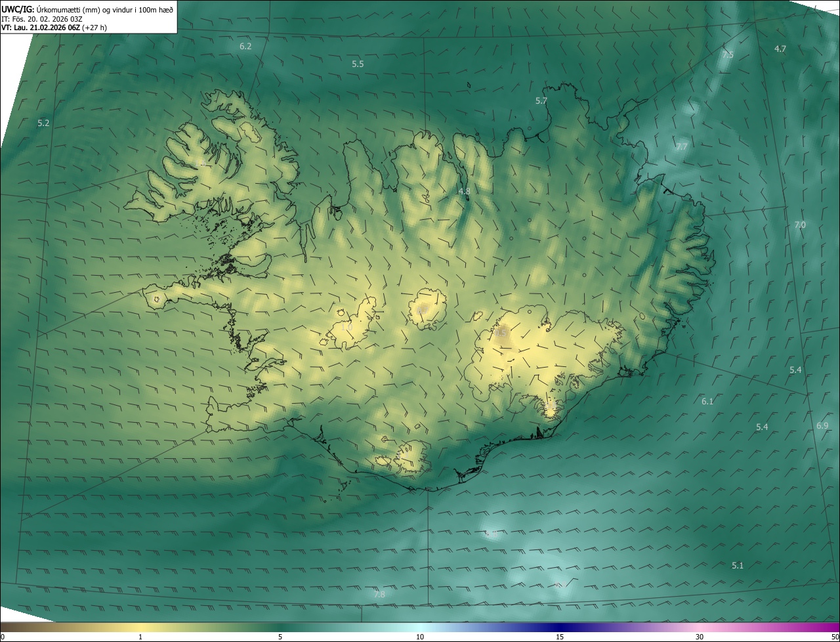Click the "IT: Fös. 20. 02. 2026 03Z" line

pos(41,19)
